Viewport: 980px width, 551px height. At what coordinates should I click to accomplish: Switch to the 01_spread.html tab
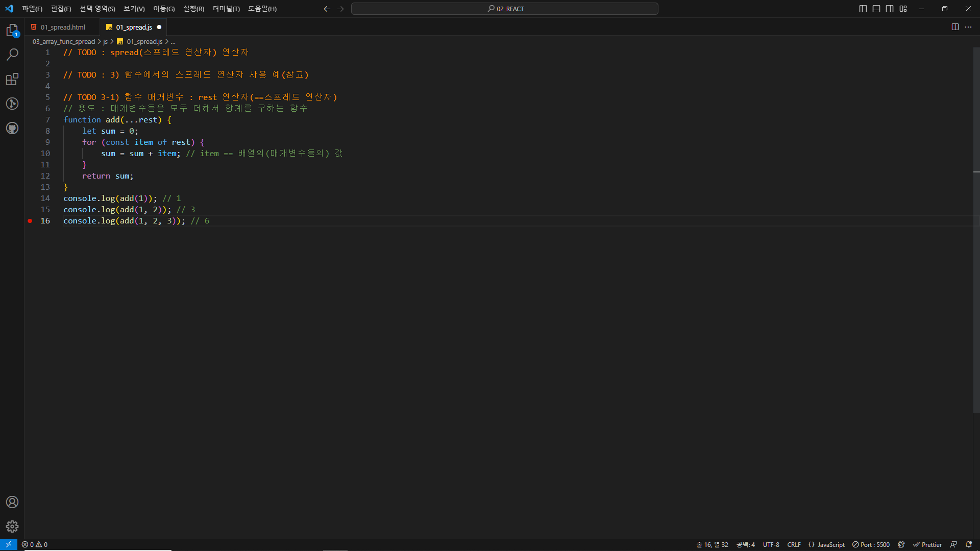[x=63, y=27]
